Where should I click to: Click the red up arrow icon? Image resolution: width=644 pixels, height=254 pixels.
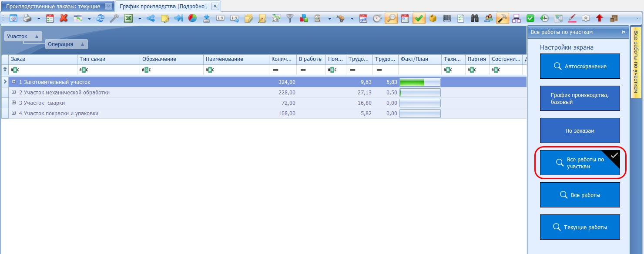[600, 18]
